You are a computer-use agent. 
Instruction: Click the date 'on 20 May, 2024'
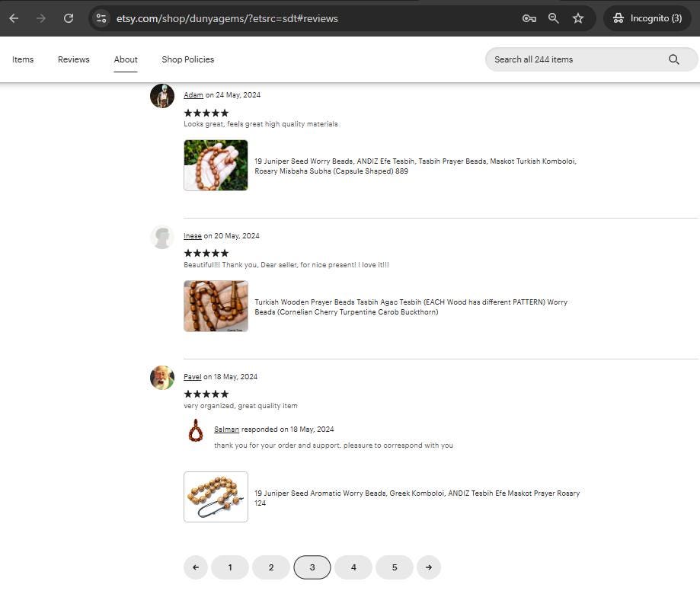[x=232, y=236]
